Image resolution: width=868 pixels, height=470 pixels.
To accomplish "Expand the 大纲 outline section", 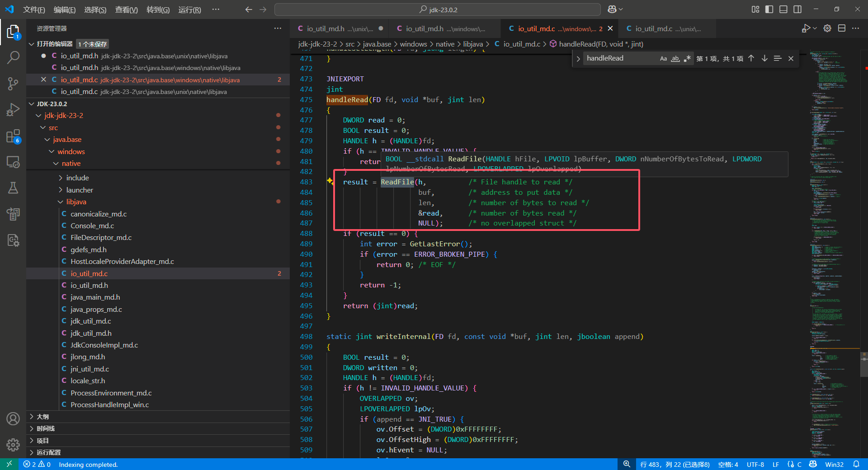I will click(42, 417).
